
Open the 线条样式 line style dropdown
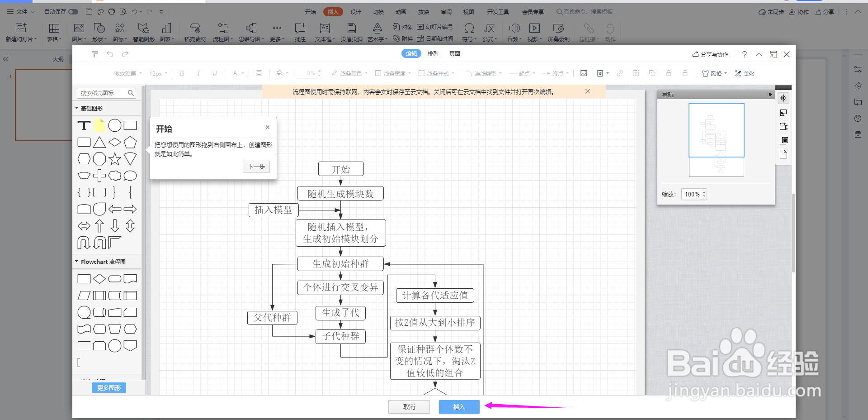tap(436, 73)
